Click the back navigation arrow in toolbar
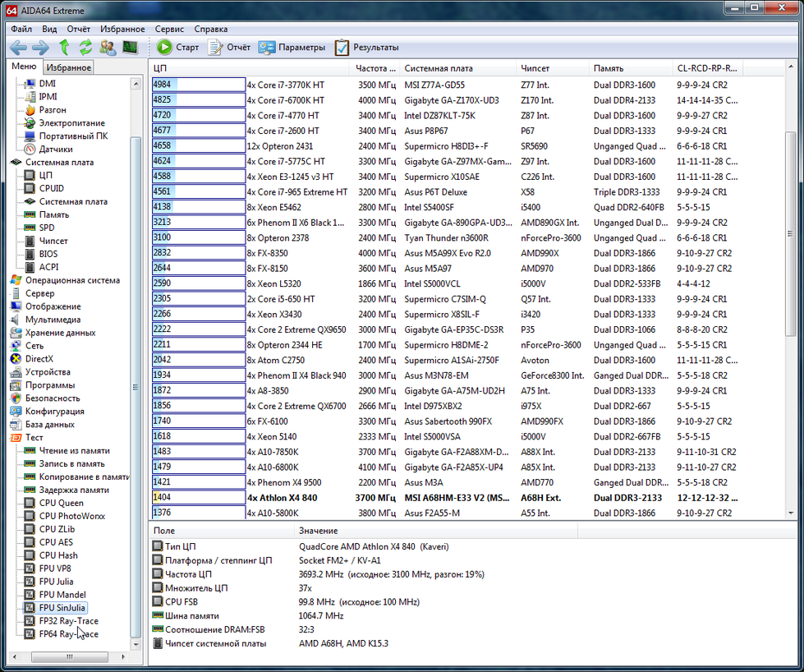Screen dimensions: 804x672 18,48
